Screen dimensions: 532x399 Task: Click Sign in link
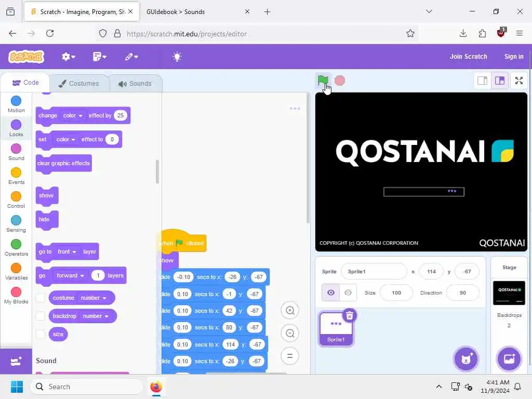[514, 57]
